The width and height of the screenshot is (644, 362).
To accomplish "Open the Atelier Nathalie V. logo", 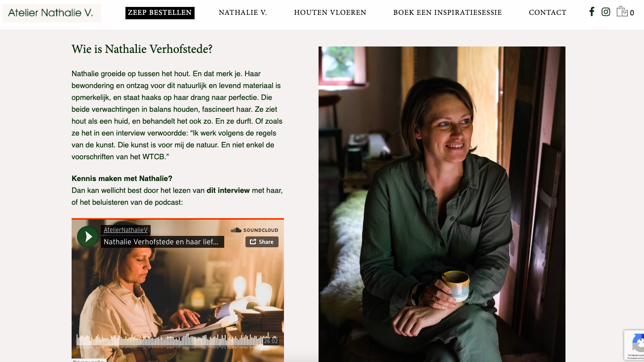I will point(52,13).
